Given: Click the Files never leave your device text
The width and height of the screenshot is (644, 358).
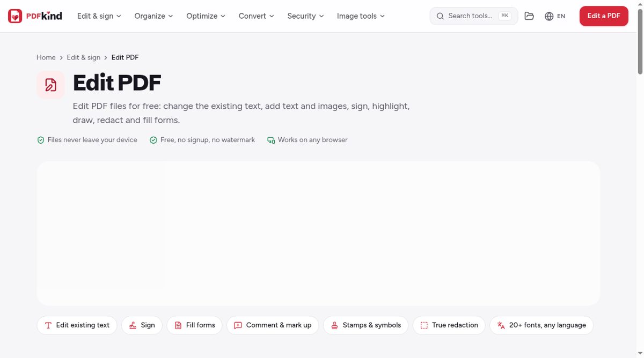Looking at the screenshot, I should (92, 140).
